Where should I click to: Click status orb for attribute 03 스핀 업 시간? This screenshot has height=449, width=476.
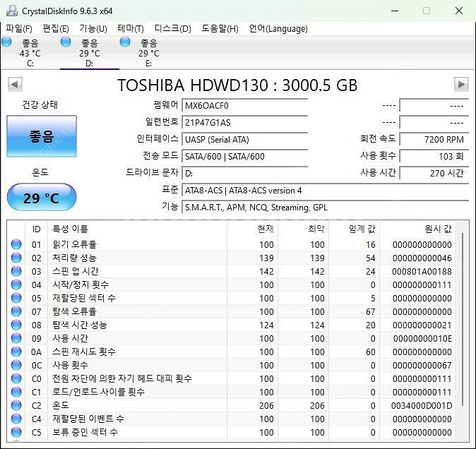pyautogui.click(x=16, y=271)
